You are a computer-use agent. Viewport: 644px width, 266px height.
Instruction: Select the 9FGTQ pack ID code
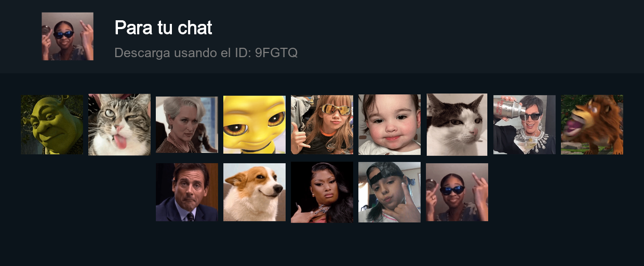(276, 52)
